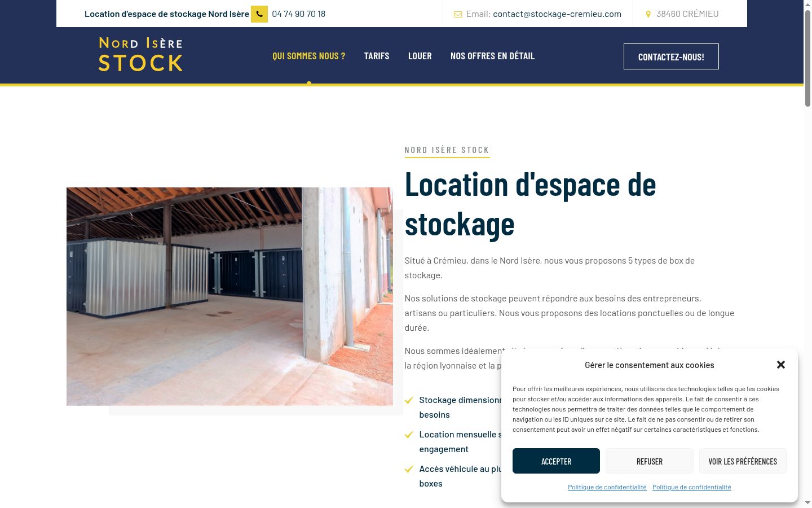Open the first Politique de confidentialité link
Image resolution: width=812 pixels, height=508 pixels.
point(607,487)
